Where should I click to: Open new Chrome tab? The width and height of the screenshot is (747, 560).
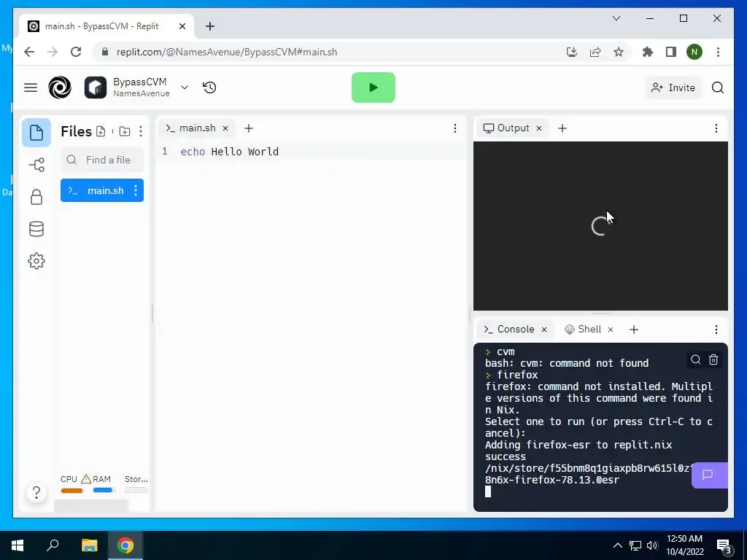(x=210, y=26)
